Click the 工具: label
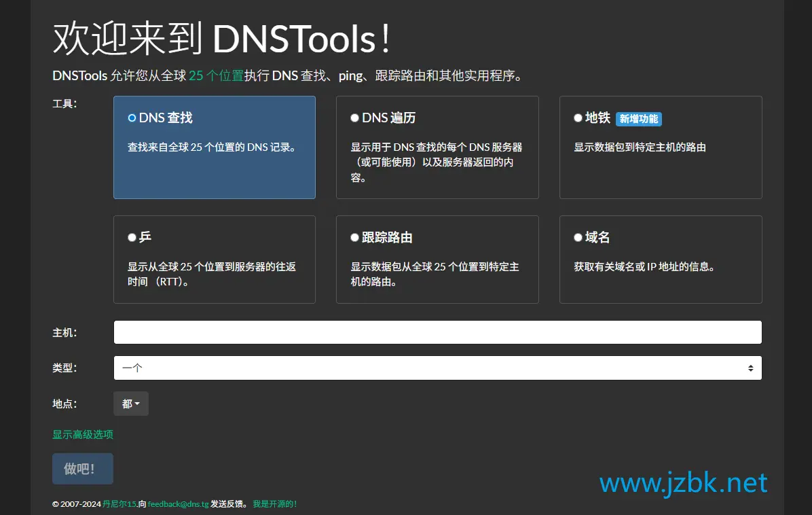 pyautogui.click(x=64, y=104)
